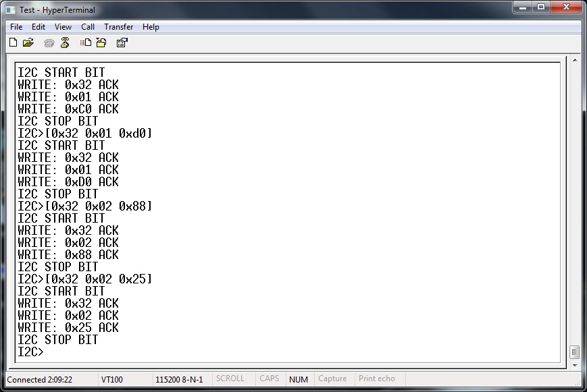Viewport: 587px width, 392px height.
Task: Open the Help menu
Action: [151, 27]
